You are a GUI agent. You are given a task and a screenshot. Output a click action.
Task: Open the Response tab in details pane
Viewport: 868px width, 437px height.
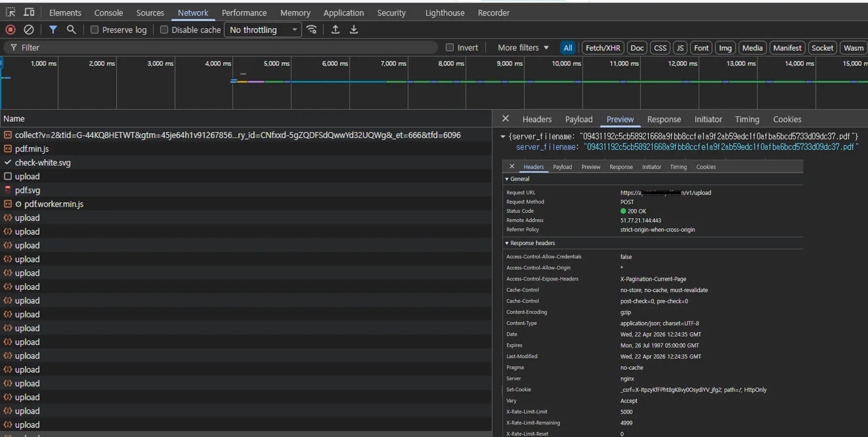[x=664, y=119]
